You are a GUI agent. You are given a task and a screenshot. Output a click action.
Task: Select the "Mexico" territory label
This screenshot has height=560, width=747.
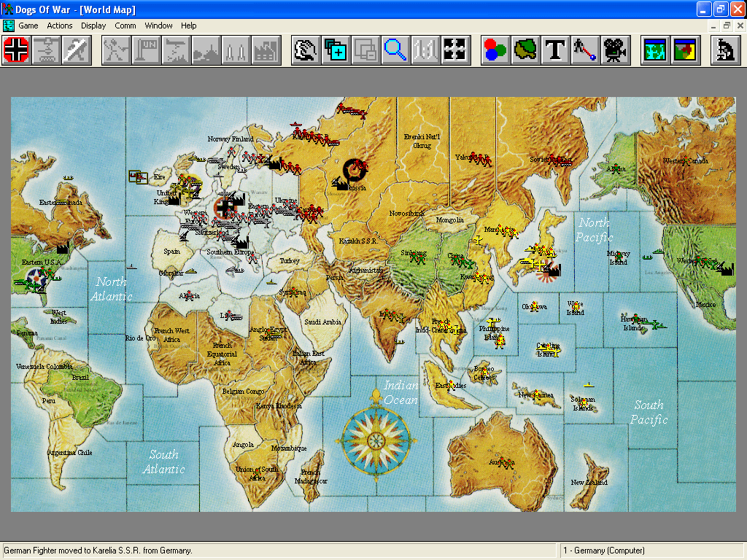coord(705,304)
